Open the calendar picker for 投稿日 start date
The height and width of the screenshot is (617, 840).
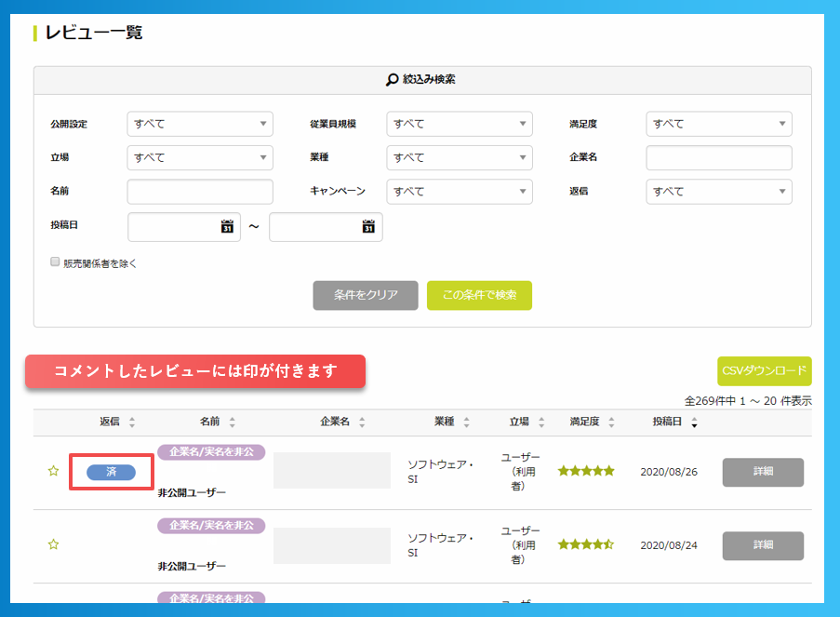[x=228, y=226]
